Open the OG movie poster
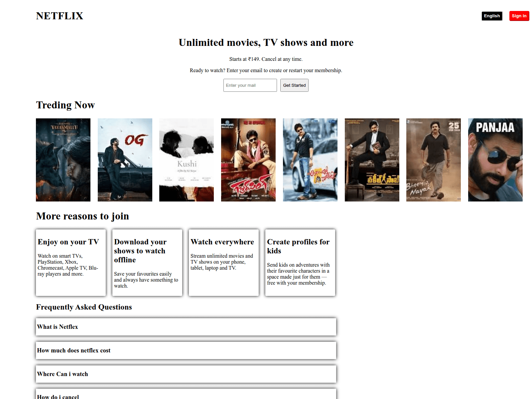 [125, 160]
